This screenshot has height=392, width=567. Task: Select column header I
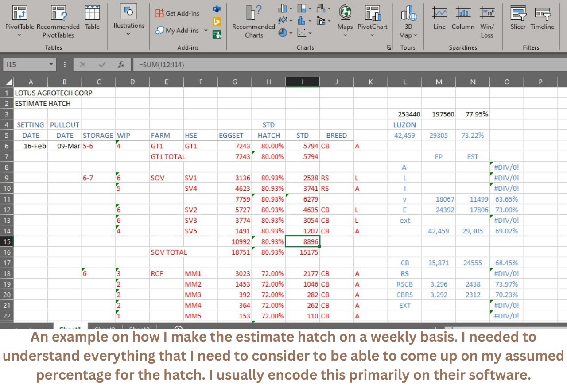(303, 82)
